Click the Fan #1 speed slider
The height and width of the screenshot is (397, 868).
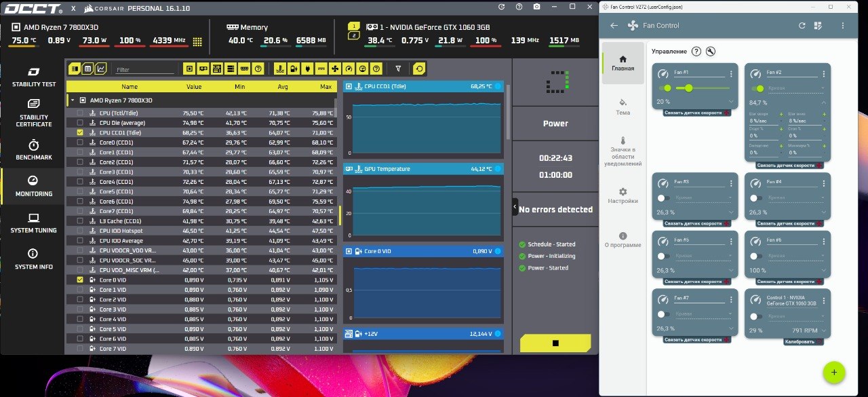tap(703, 88)
